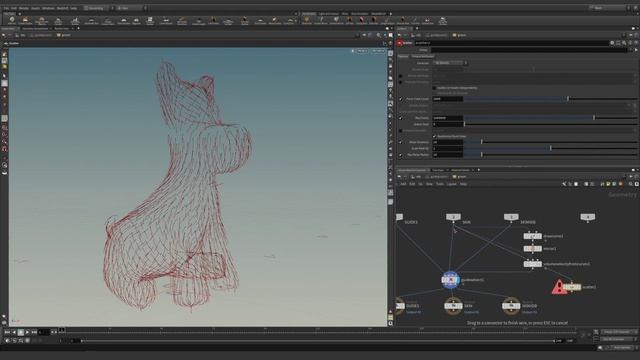The height and width of the screenshot is (360, 640).
Task: Click the blue-highlighted guides node
Action: pyautogui.click(x=451, y=280)
